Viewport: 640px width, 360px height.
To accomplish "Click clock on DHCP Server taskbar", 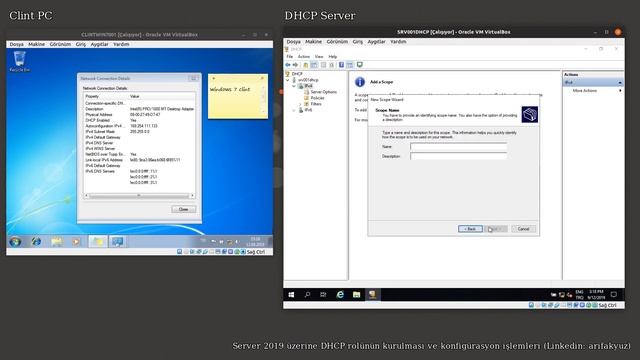I will [596, 294].
